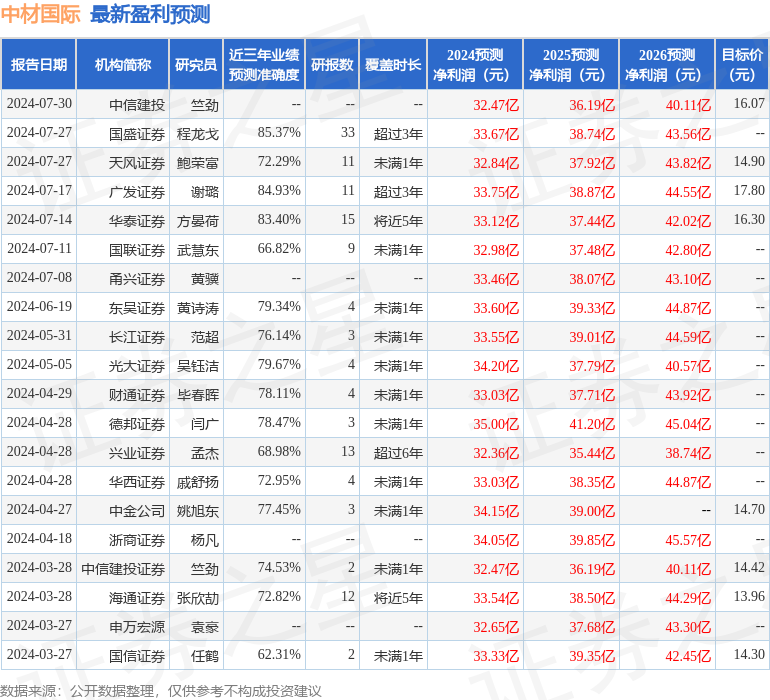Screen dimensions: 770x700
Task: Click target price 13.96
Action: tap(749, 596)
